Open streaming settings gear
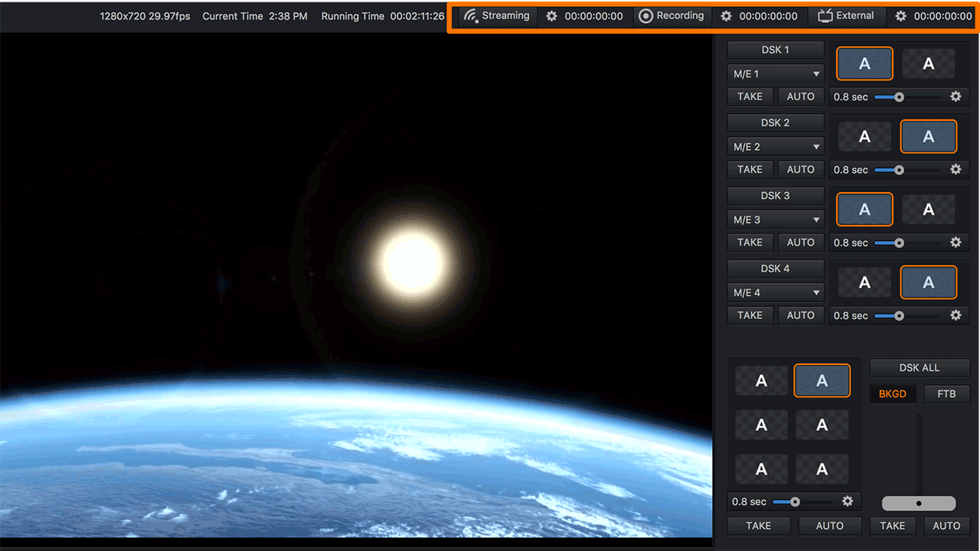The width and height of the screenshot is (980, 551). tap(551, 16)
